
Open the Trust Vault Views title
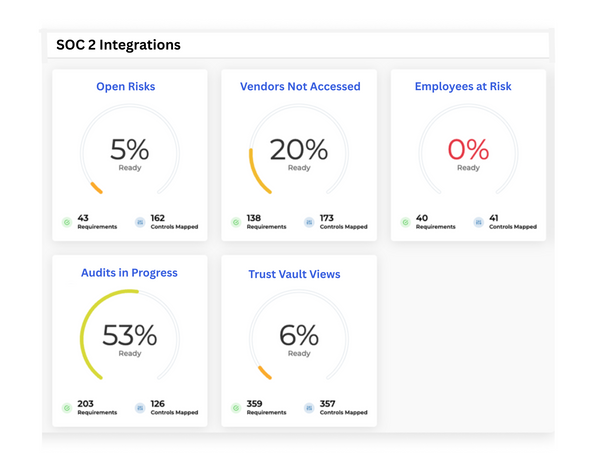(294, 274)
